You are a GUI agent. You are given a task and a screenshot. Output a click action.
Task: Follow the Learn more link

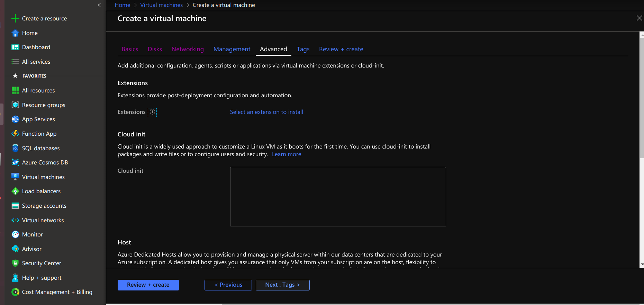[287, 154]
